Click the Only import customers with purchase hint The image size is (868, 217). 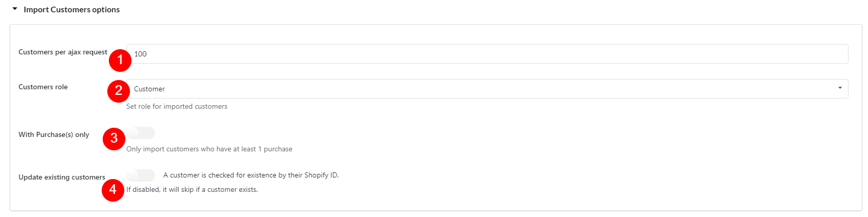[210, 149]
